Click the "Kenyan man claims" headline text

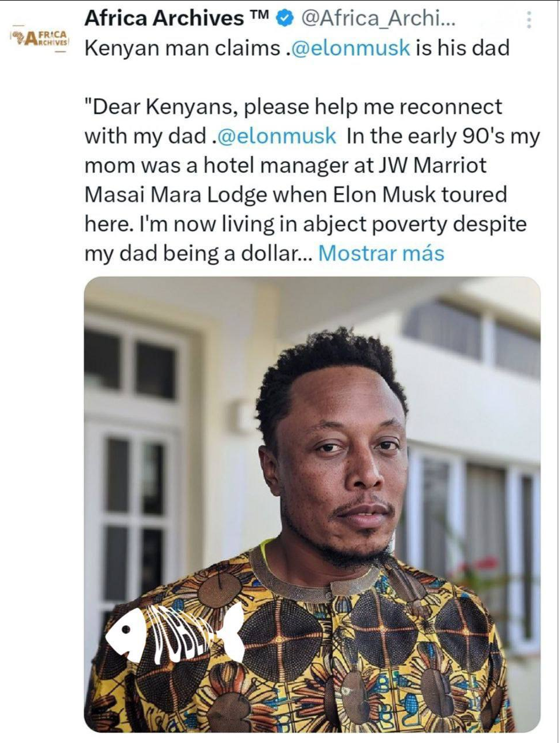(x=182, y=48)
